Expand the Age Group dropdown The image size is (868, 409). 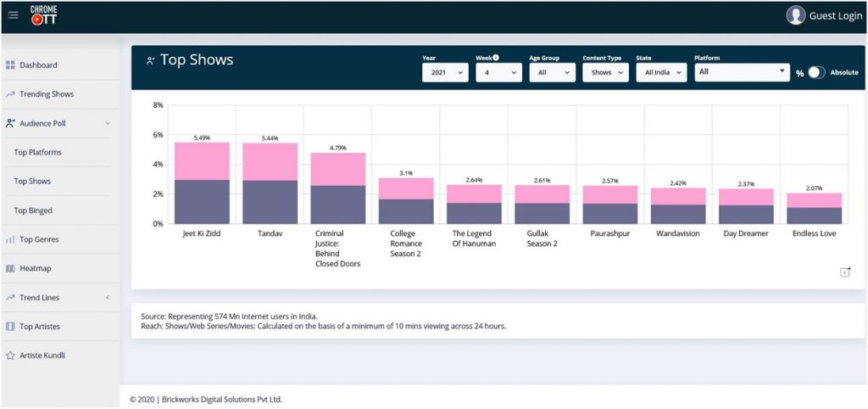click(552, 73)
